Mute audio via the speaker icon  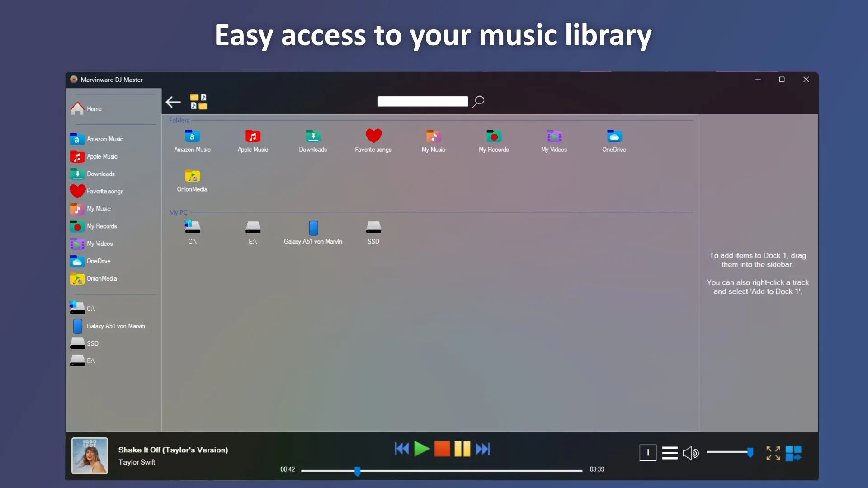tap(690, 453)
